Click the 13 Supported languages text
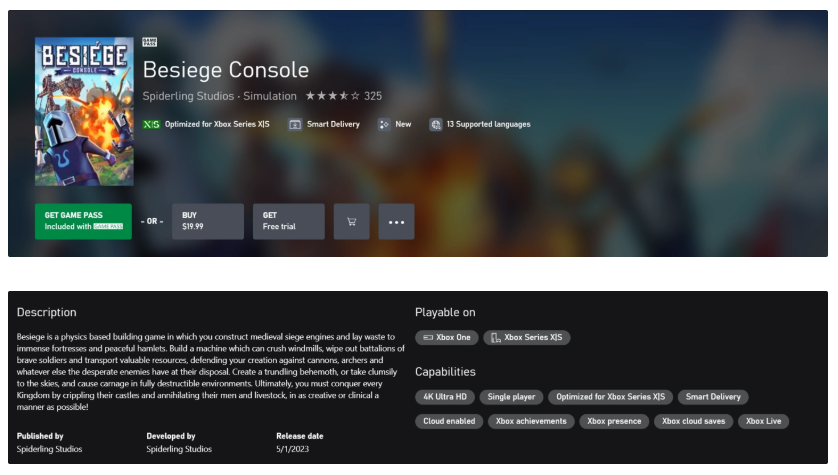Image resolution: width=838 pixels, height=475 pixels. [x=488, y=124]
